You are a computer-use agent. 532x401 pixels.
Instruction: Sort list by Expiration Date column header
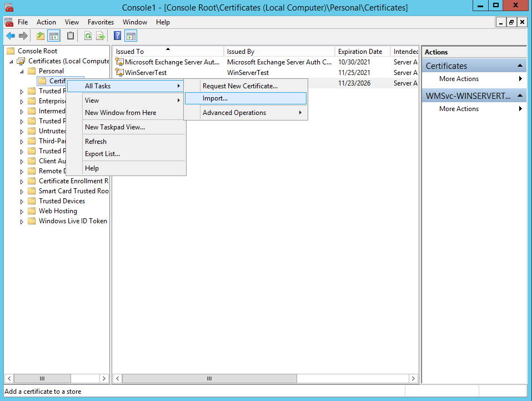pos(360,52)
